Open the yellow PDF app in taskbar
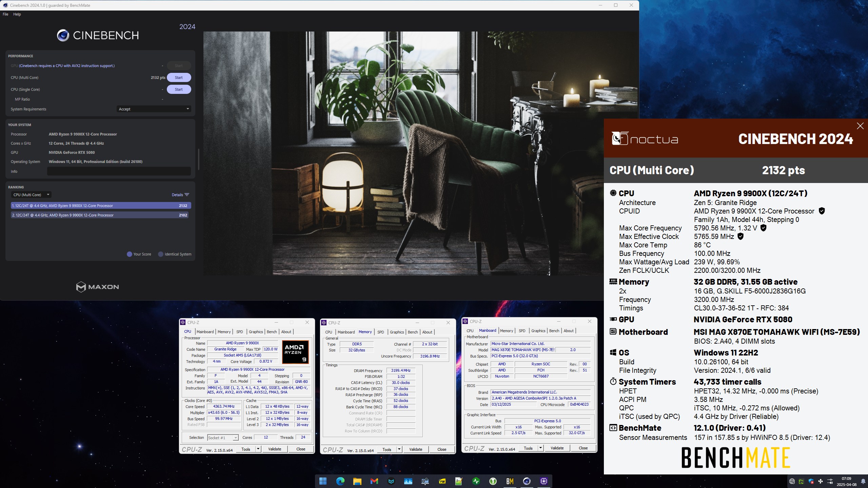 [442, 481]
